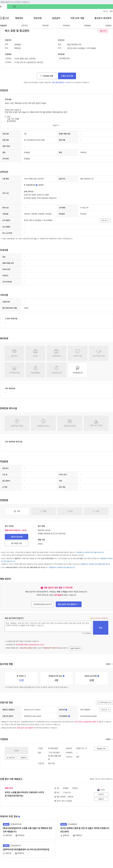Click info icon next to 취업알선기관 알선
Screen dimensions: 113x868
(63, 676)
